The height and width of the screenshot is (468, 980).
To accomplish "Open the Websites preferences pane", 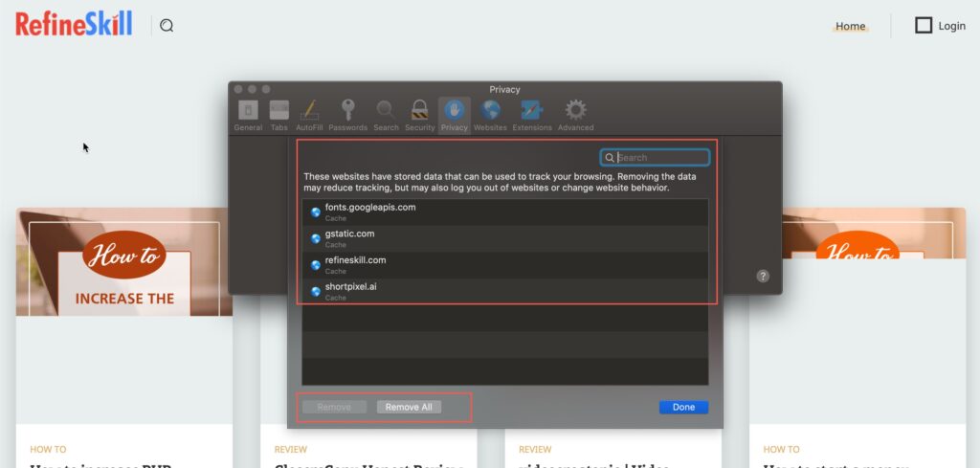I will click(x=490, y=116).
